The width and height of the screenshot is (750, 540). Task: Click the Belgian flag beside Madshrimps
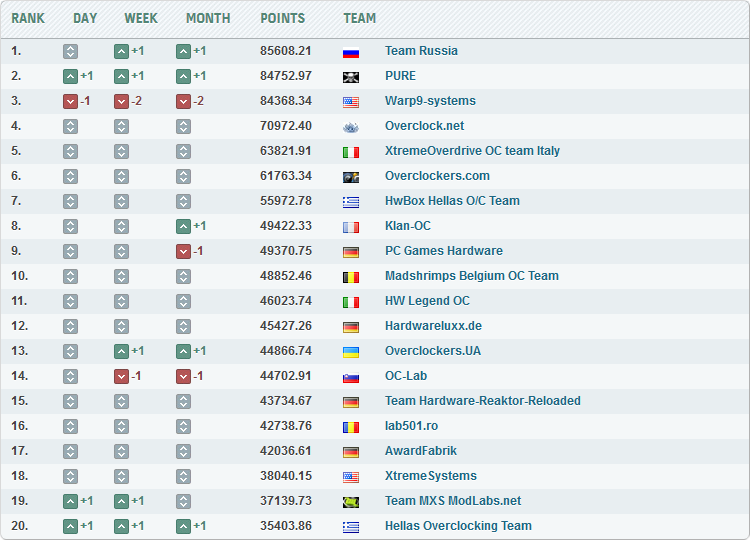point(350,276)
